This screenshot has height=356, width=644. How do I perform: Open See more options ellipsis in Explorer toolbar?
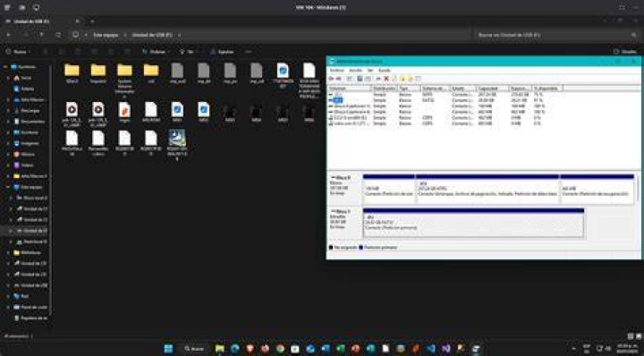tap(248, 52)
